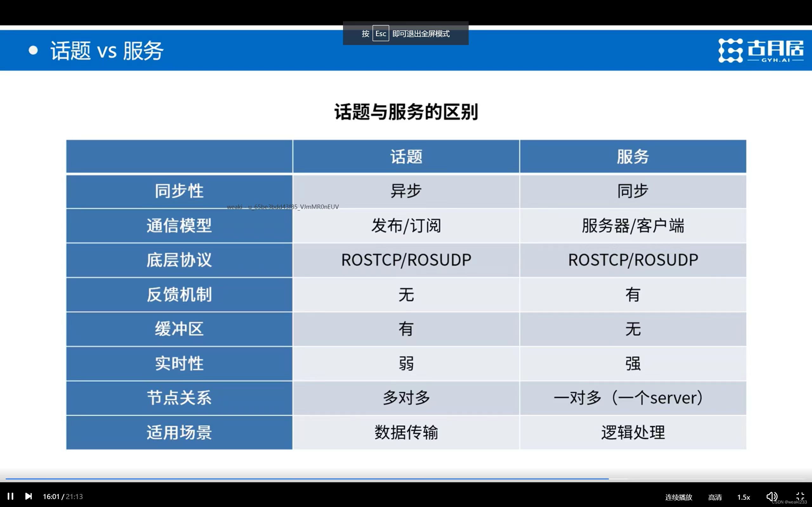Select the title 话题与服务的区别
Screen dimensions: 812x507
(x=406, y=112)
